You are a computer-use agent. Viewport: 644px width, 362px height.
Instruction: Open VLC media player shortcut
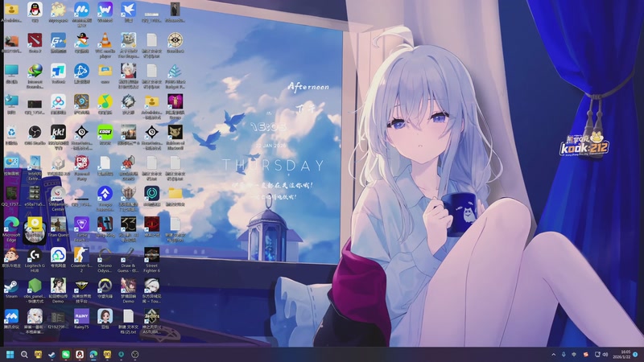(105, 41)
